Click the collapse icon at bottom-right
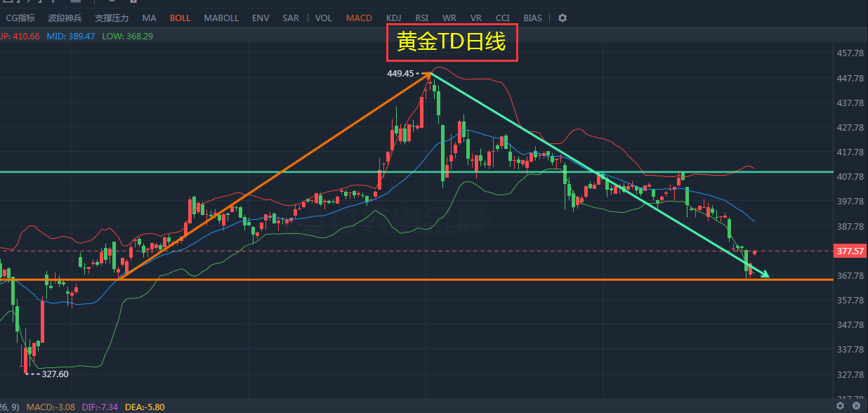This screenshot has height=413, width=868. (856, 405)
